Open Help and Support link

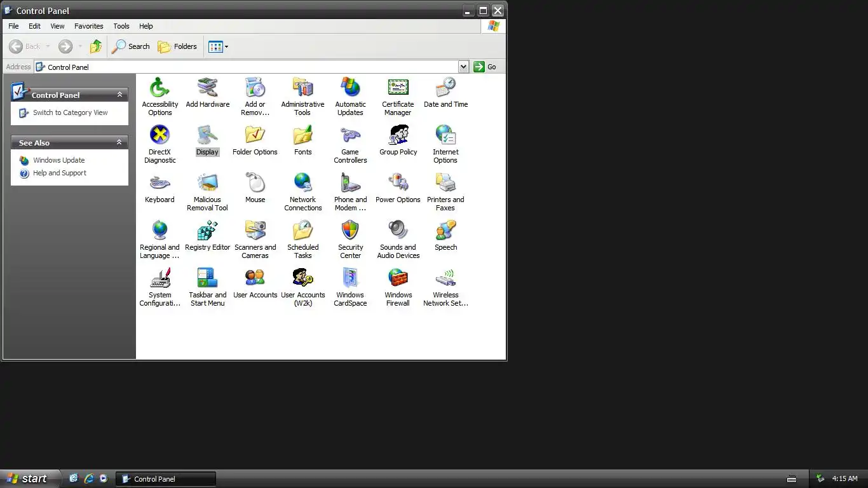coord(59,173)
